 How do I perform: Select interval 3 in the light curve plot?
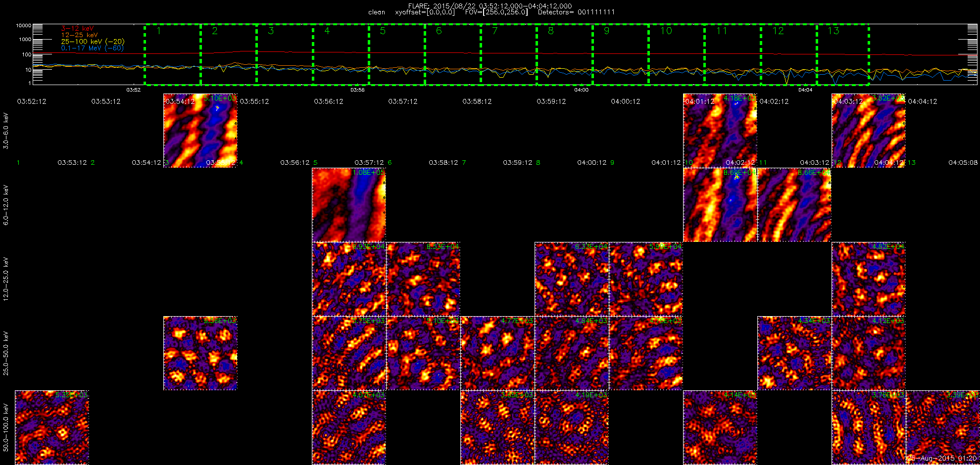285,54
